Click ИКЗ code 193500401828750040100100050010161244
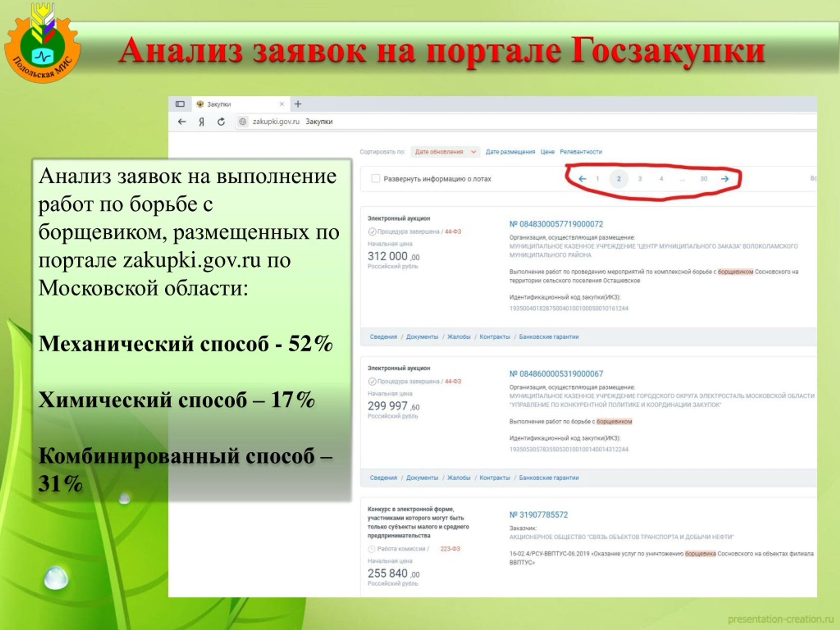Viewport: 840px width, 630px height. click(x=569, y=308)
